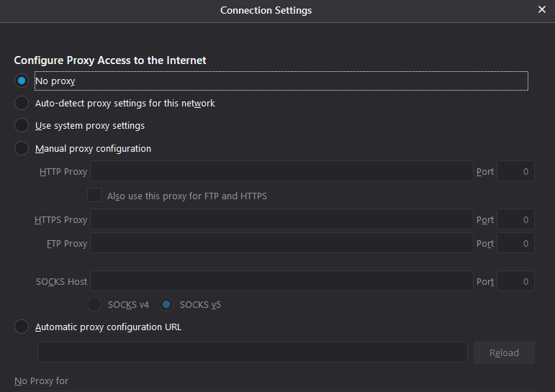The width and height of the screenshot is (555, 392).
Task: Pick SOCKS v4 radio button
Action: (94, 304)
